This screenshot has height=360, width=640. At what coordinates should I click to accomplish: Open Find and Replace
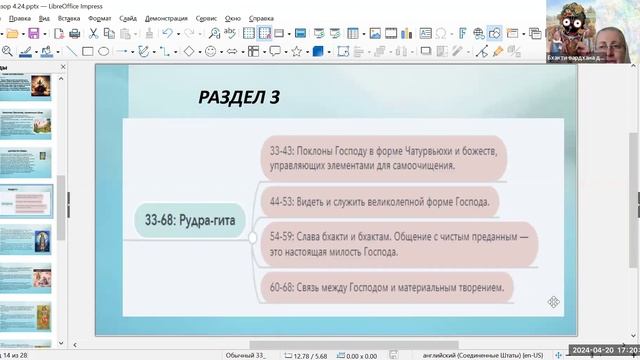coord(214,33)
